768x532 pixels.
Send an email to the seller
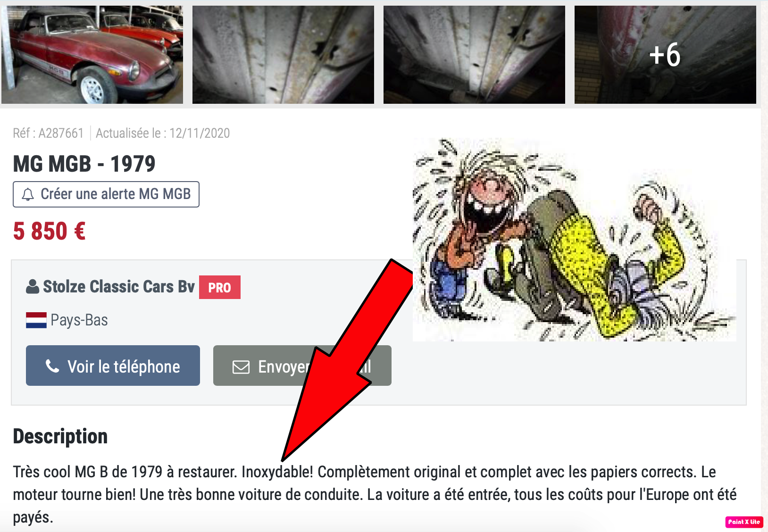(x=302, y=366)
